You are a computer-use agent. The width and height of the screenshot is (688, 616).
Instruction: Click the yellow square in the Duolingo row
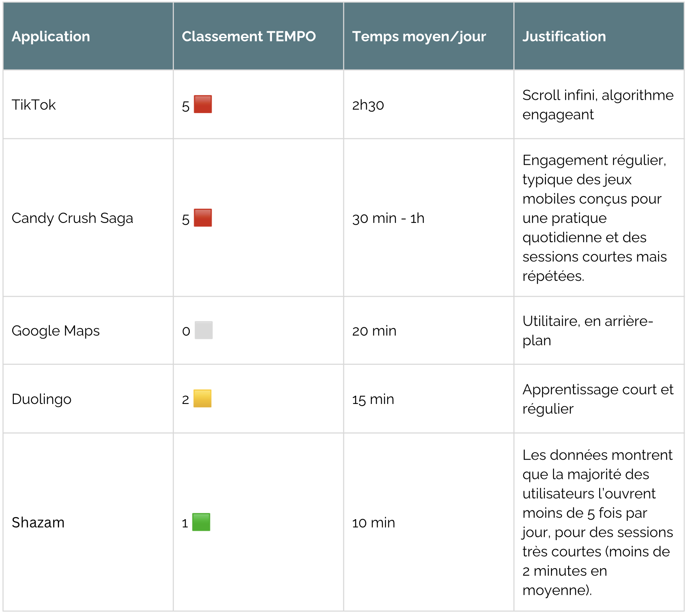point(202,399)
